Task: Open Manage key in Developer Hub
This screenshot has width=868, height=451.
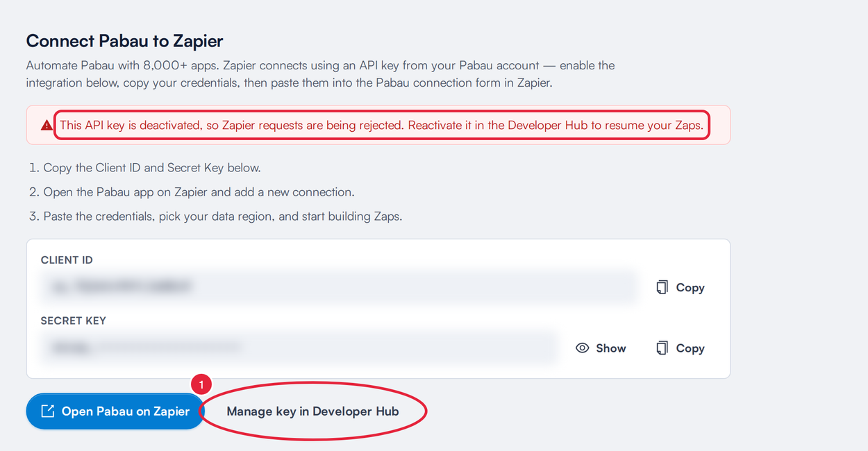Action: 312,411
